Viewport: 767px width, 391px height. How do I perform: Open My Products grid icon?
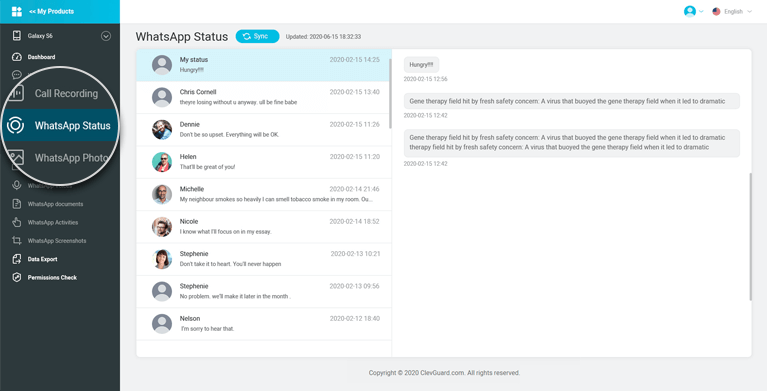pyautogui.click(x=17, y=11)
